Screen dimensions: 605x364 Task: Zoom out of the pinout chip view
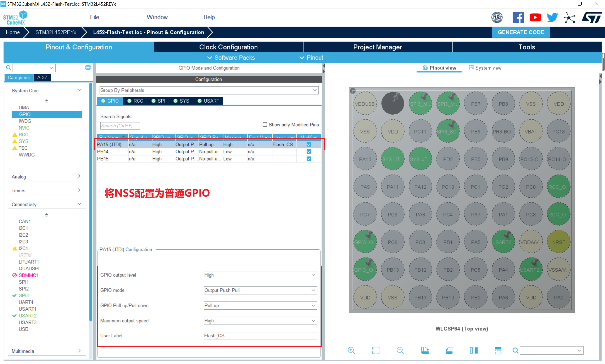point(400,350)
